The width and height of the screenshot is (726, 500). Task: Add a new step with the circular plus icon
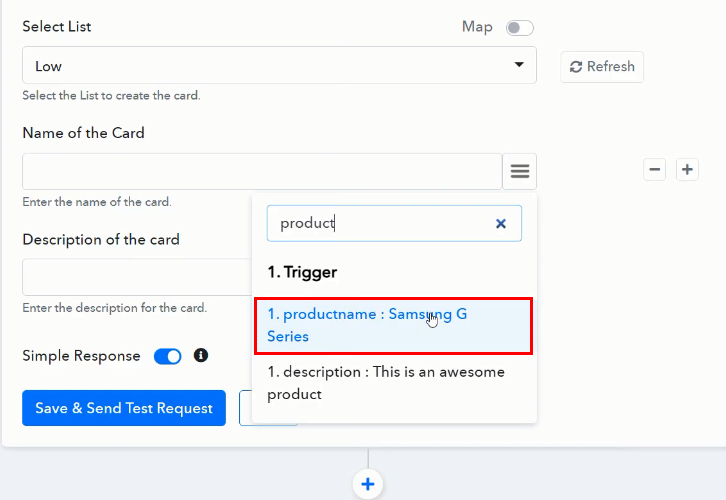[x=368, y=485]
